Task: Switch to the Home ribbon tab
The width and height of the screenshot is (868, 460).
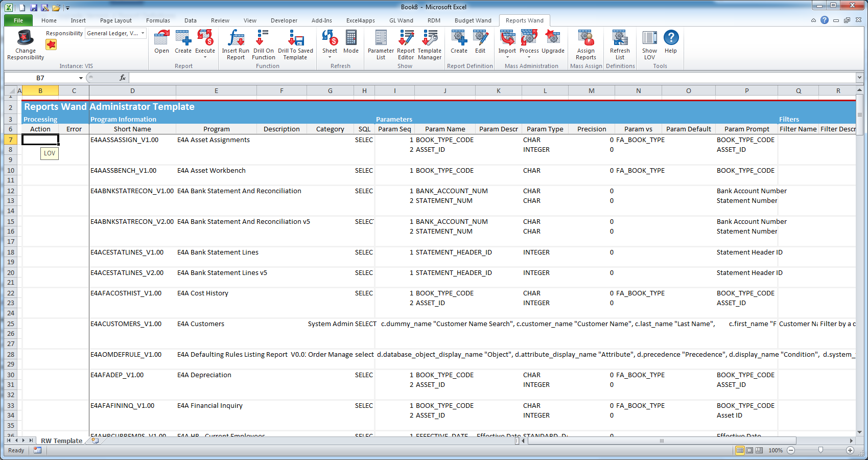Action: tap(49, 20)
